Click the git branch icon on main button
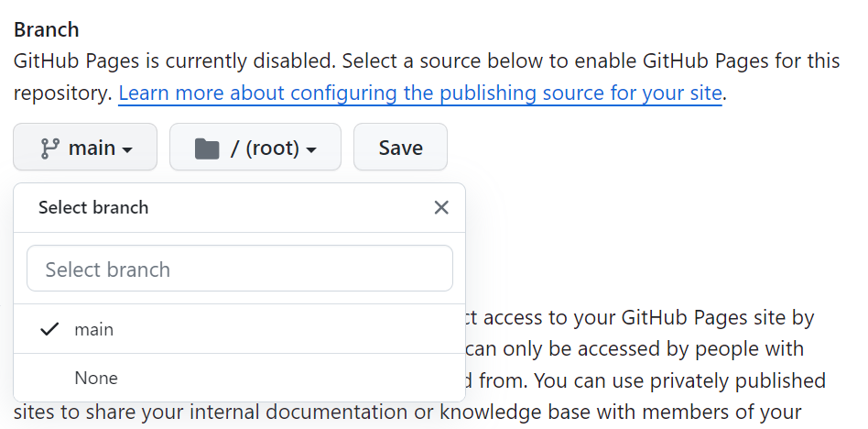 pyautogui.click(x=50, y=148)
